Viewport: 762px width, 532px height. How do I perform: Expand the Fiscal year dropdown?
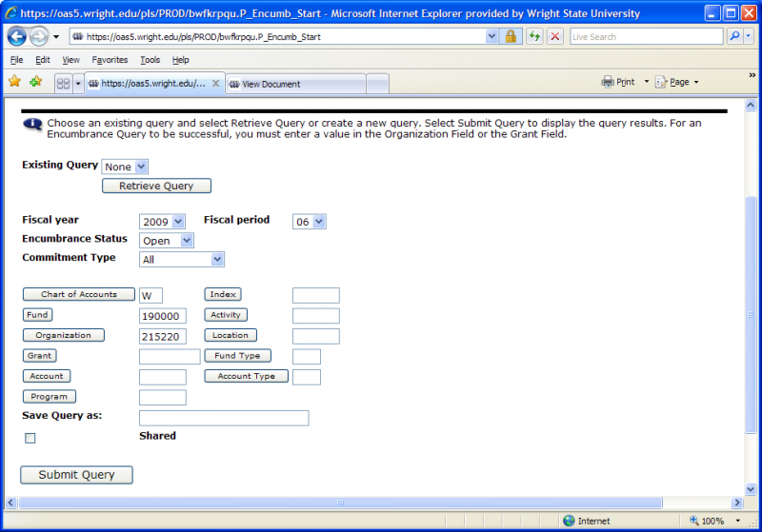pyautogui.click(x=162, y=222)
